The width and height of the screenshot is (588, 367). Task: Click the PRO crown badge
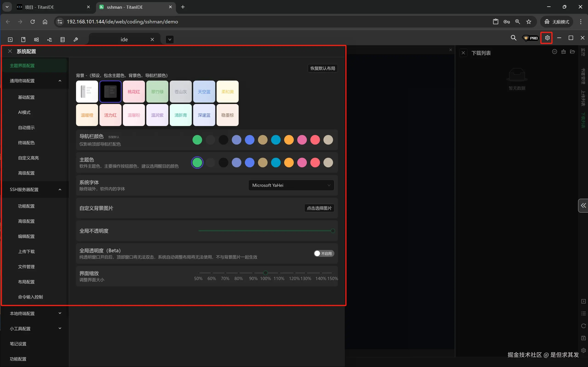point(531,38)
